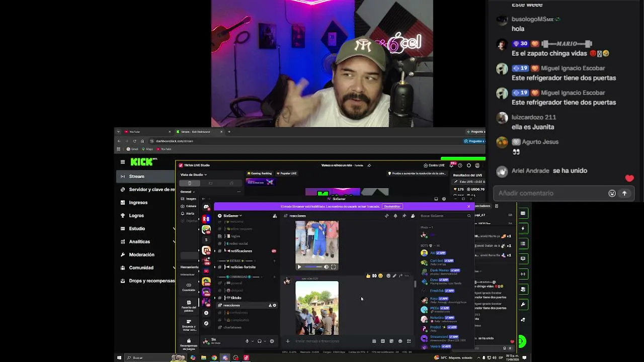The height and width of the screenshot is (362, 644).
Task: Open TikTok LIVE Studio settings icon
Action: click(x=469, y=165)
